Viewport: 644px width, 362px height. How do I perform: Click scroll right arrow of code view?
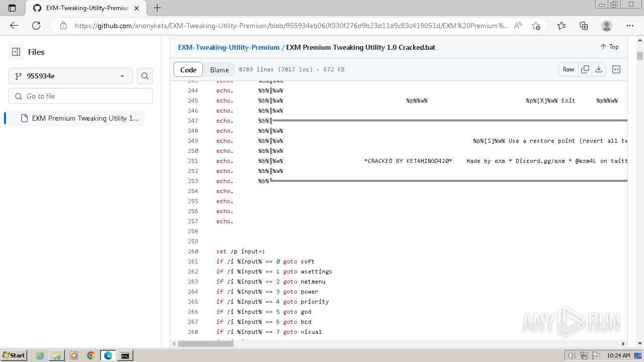(x=623, y=344)
